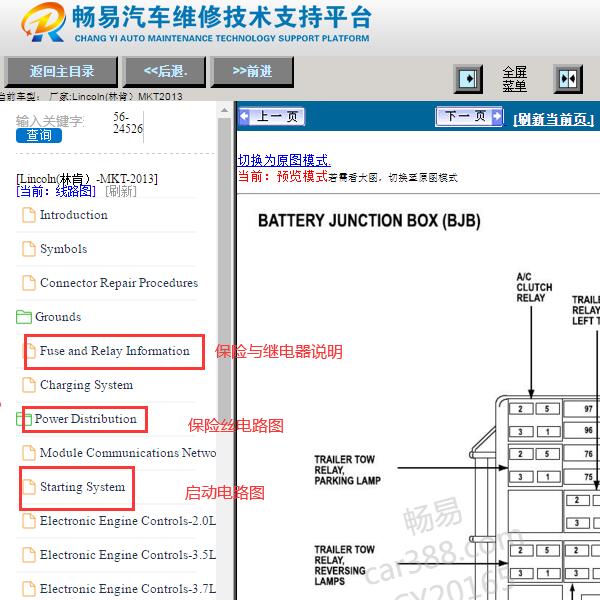Click the 查询 search button

tap(39, 135)
